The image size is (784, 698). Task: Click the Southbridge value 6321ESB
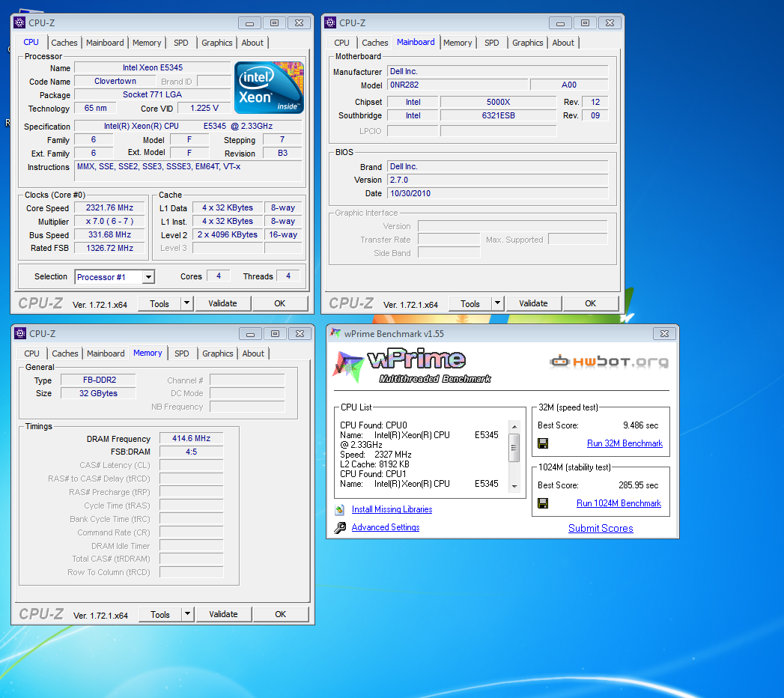(498, 115)
